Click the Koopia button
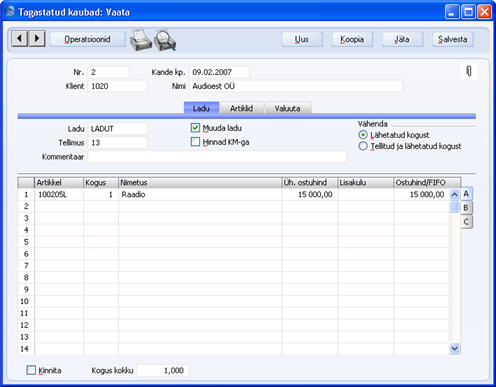 coord(352,39)
